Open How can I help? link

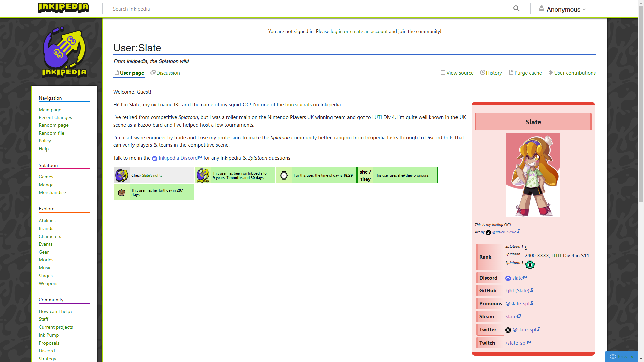(56, 311)
